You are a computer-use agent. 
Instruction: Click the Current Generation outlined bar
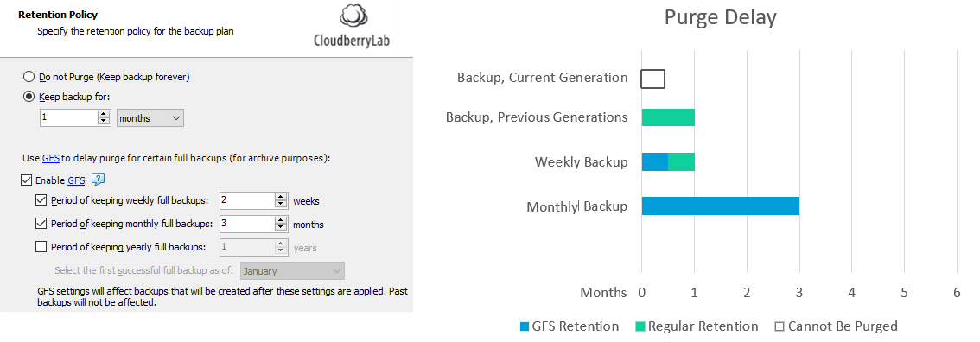[x=653, y=79]
